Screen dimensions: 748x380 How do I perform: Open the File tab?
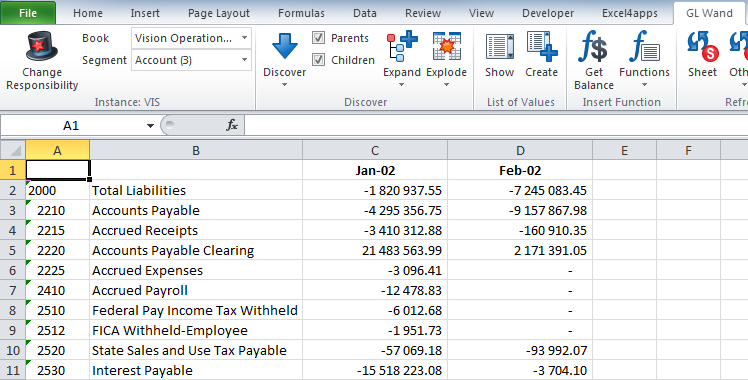28,13
